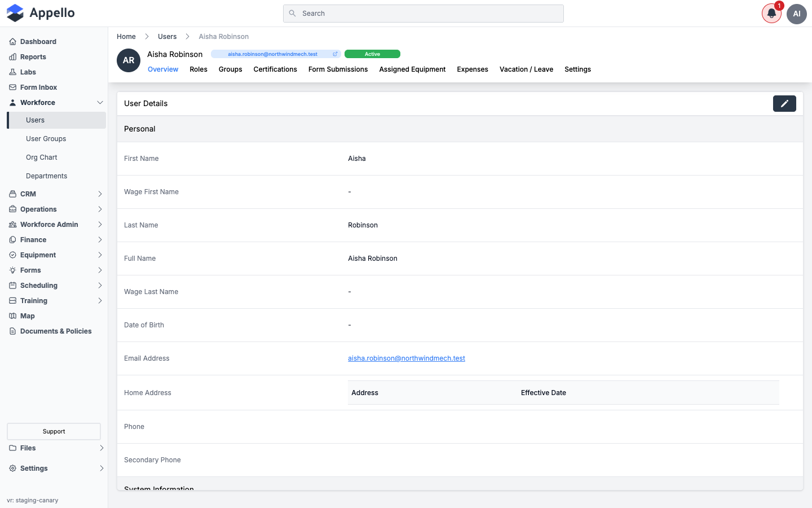812x508 pixels.
Task: Expand the Finance menu chevron
Action: [x=100, y=240]
